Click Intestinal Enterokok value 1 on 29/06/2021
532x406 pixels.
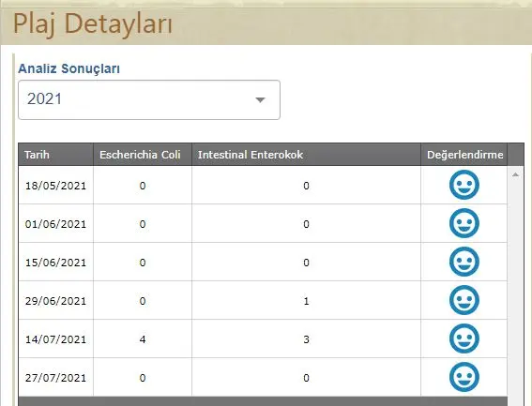click(x=306, y=301)
